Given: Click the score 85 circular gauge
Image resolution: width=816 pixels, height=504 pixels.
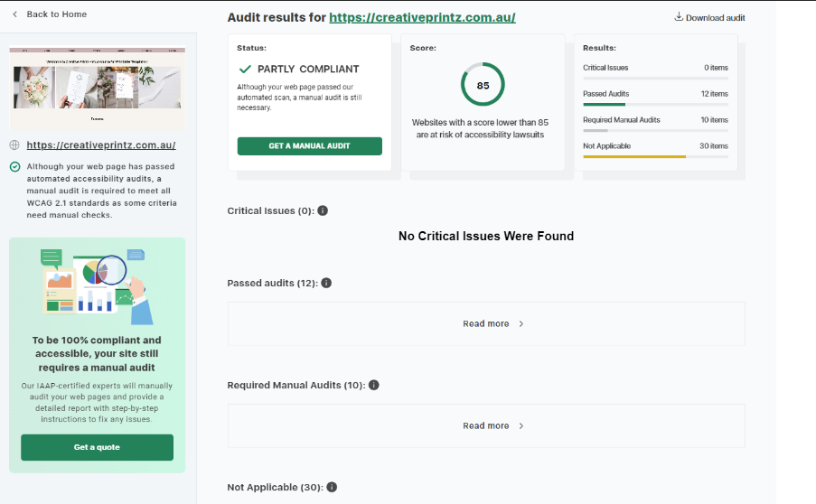Looking at the screenshot, I should click(x=483, y=86).
